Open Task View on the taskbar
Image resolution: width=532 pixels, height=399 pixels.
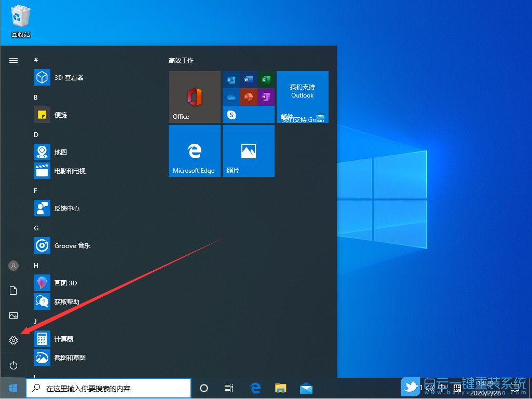[228, 388]
